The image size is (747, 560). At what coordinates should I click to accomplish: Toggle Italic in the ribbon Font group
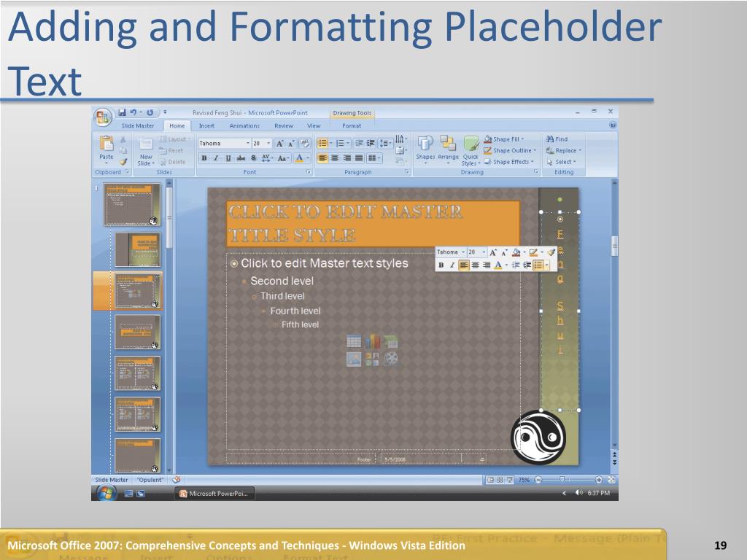pyautogui.click(x=216, y=158)
